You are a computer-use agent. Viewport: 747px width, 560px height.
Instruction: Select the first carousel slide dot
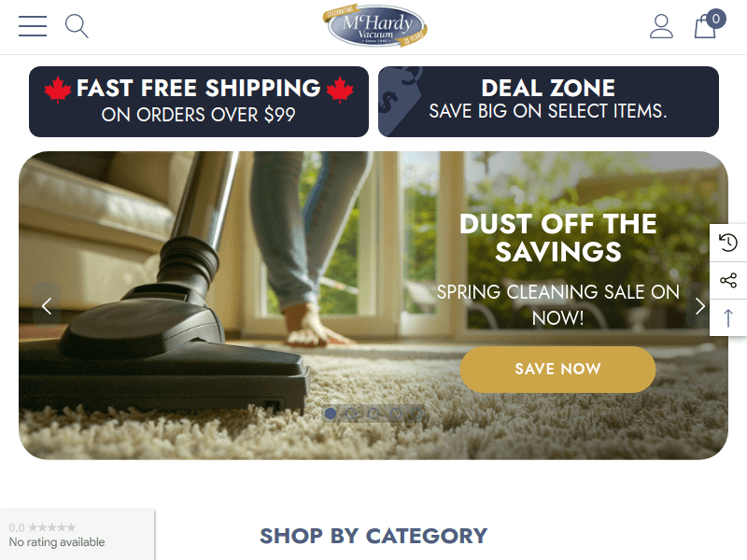[331, 413]
